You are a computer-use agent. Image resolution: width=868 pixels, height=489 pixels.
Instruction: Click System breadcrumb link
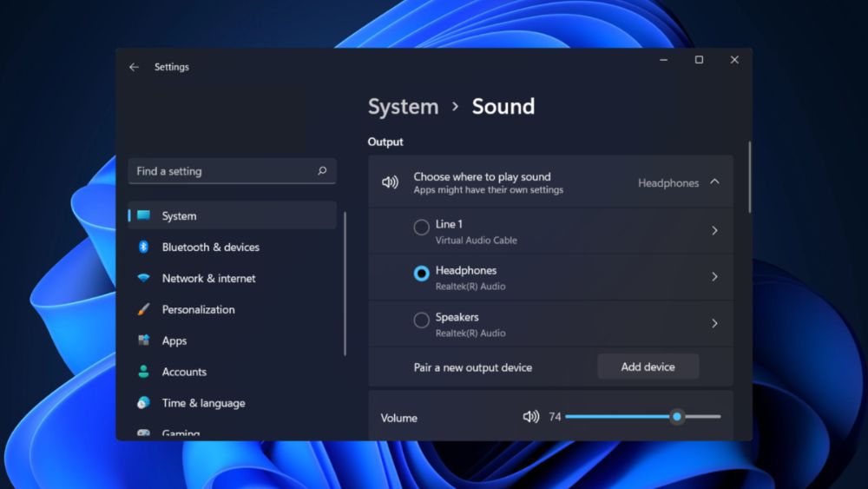coord(403,106)
